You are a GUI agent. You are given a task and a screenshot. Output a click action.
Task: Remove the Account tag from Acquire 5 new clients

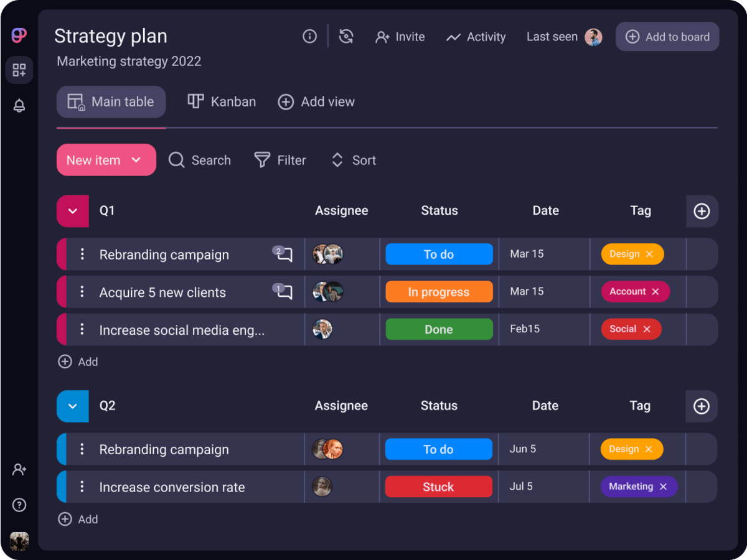(x=654, y=291)
